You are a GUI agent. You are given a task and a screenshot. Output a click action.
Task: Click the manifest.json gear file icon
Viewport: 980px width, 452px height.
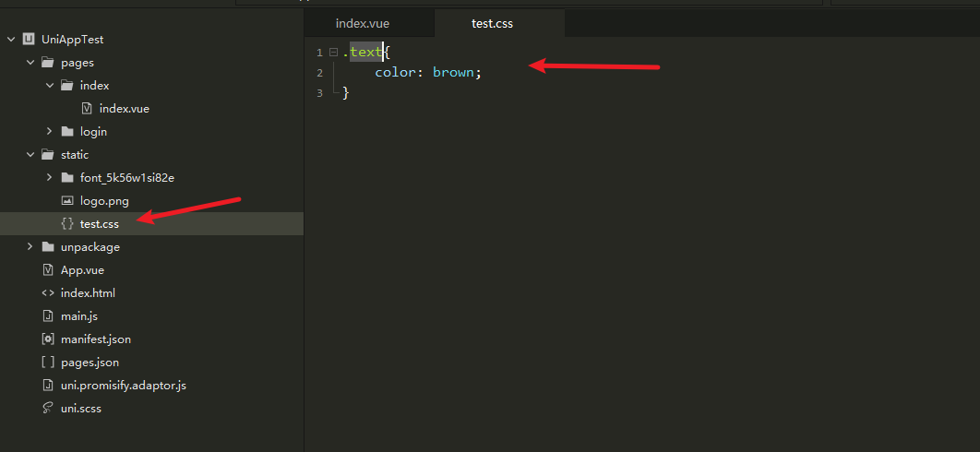(47, 339)
